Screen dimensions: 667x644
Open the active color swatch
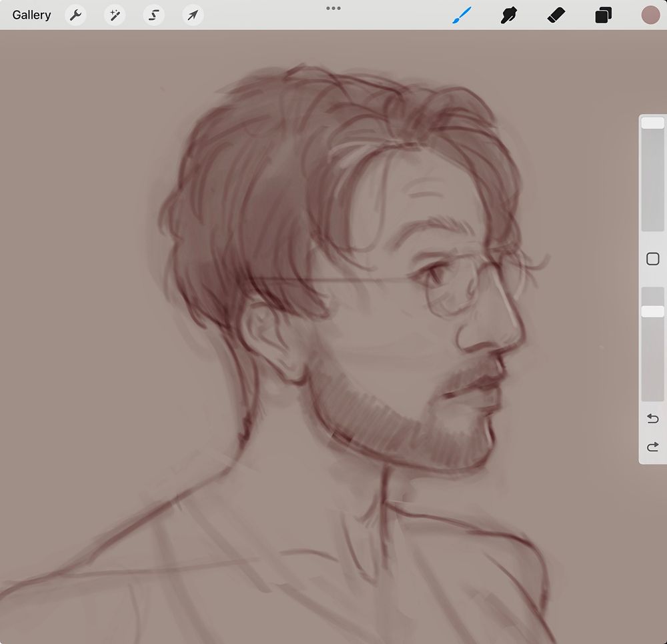click(650, 15)
